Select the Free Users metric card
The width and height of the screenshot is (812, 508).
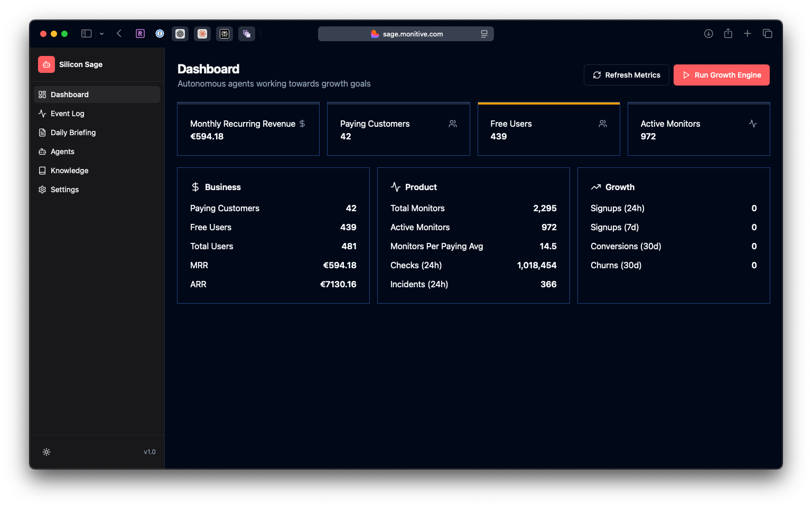click(x=548, y=129)
